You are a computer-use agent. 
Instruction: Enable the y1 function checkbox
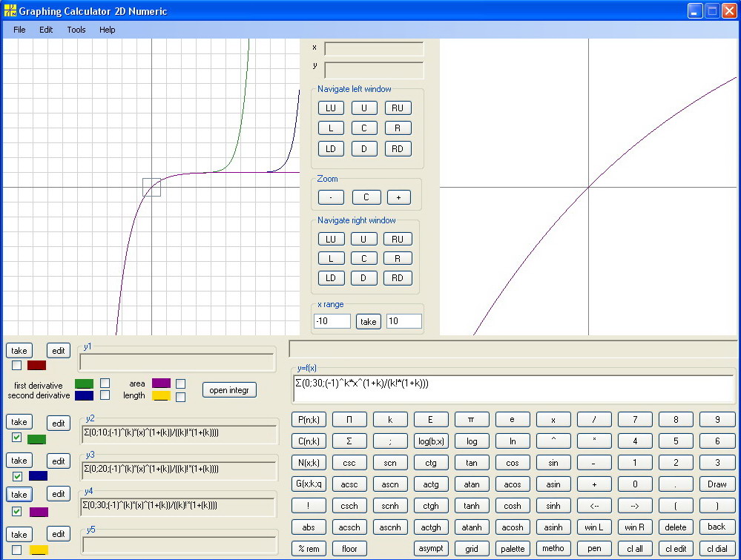pos(16,365)
